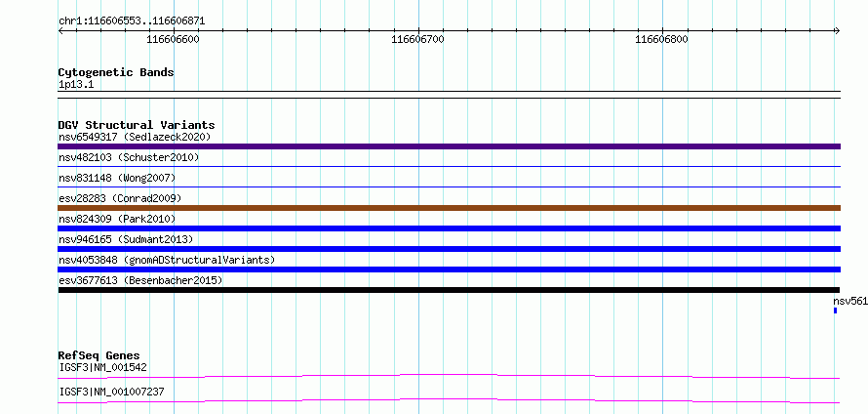The width and height of the screenshot is (868, 414).
Task: Open variant nsv824309 (Park2010) label
Action: tap(117, 219)
